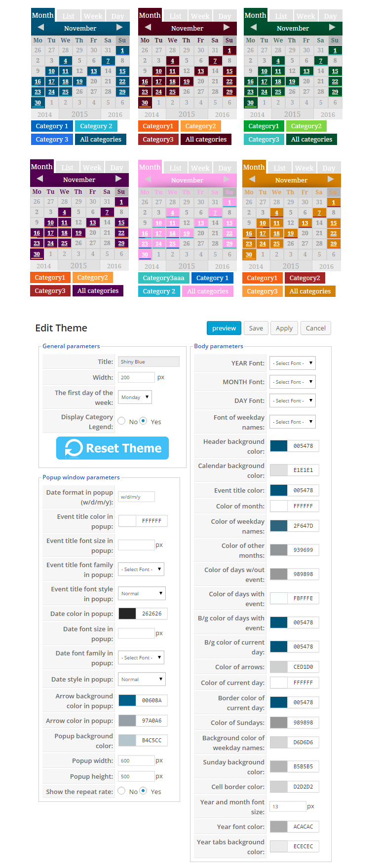Open first day of the week dropdown
The image size is (379, 868).
[134, 397]
